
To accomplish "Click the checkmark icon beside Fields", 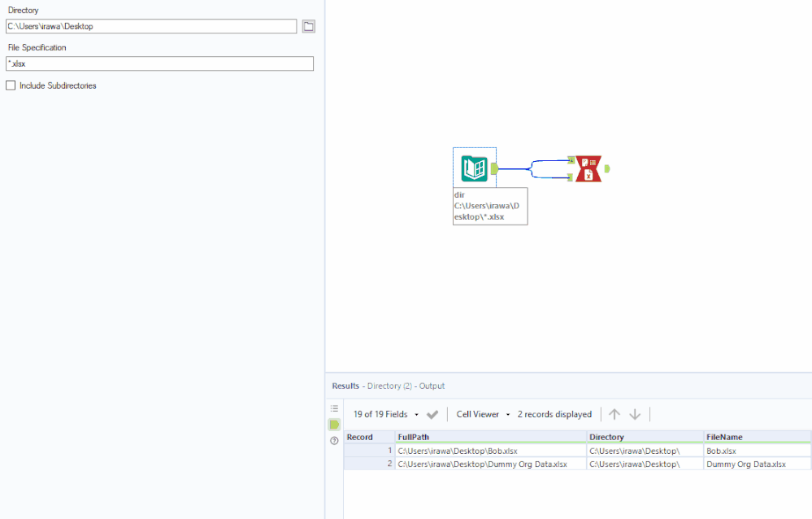I will 432,414.
